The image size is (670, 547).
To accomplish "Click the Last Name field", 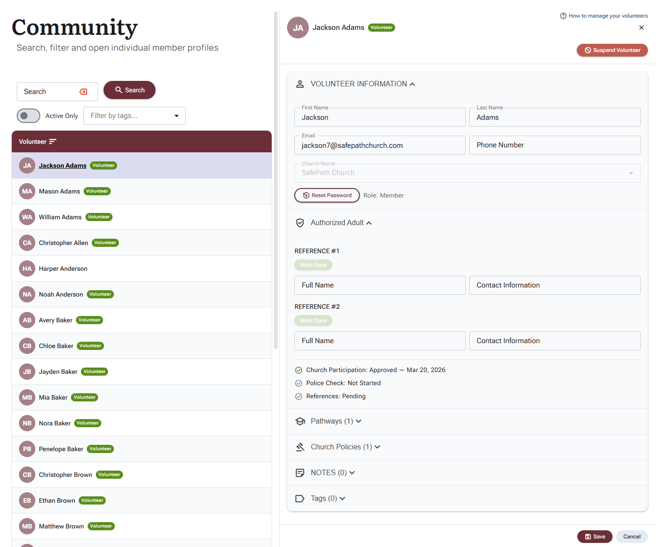I will point(555,117).
